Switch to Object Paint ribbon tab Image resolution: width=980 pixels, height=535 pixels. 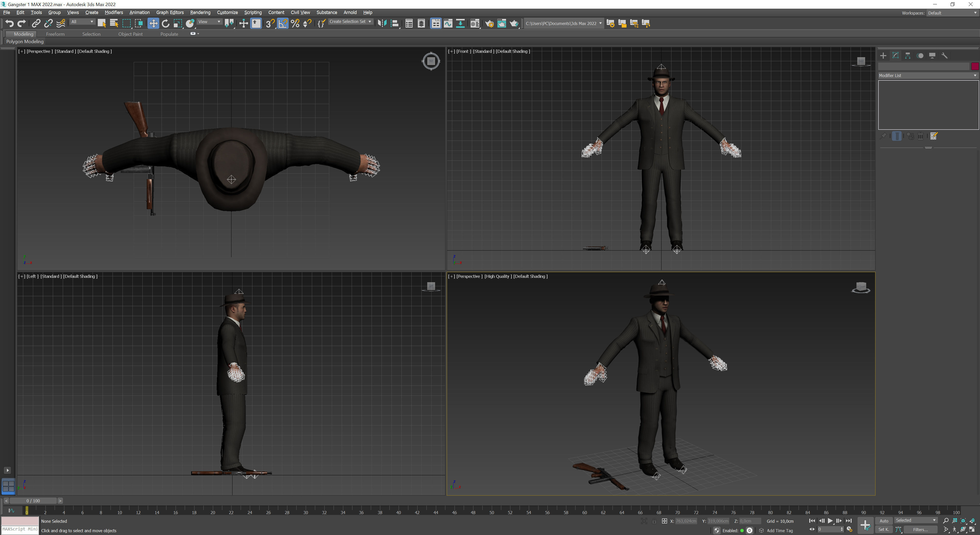click(130, 34)
